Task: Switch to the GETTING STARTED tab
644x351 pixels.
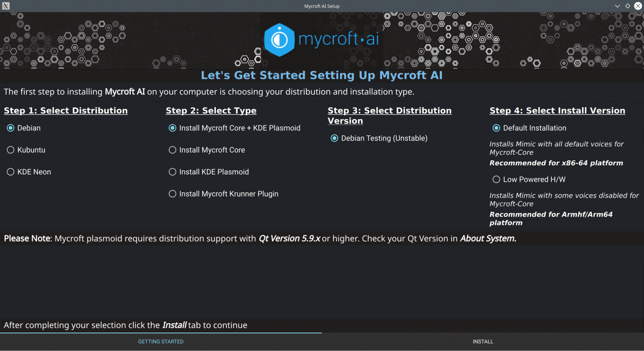Action: click(x=161, y=341)
